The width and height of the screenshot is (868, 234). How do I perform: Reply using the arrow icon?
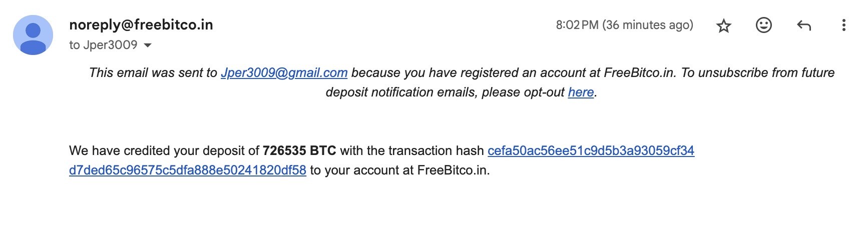coord(804,25)
